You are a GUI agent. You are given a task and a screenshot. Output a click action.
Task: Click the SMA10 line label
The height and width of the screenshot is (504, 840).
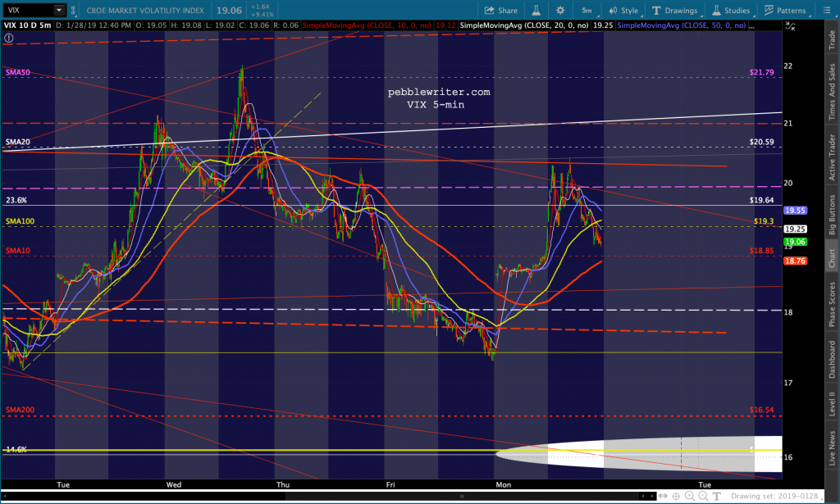tap(18, 251)
